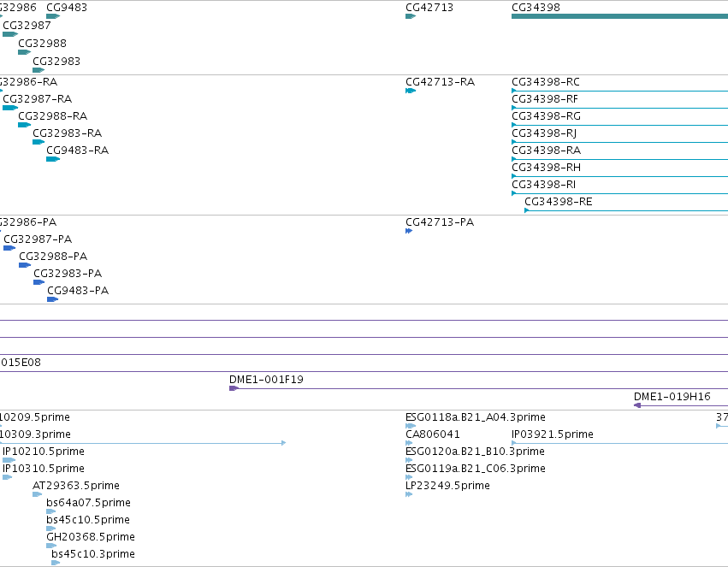
Task: Click transcript CG32987-RA
Action: [10, 108]
